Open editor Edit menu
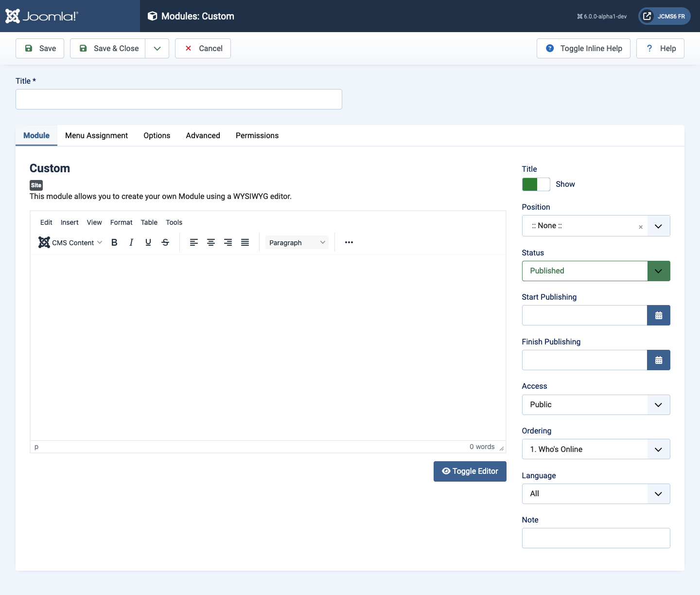The height and width of the screenshot is (595, 700). click(46, 222)
